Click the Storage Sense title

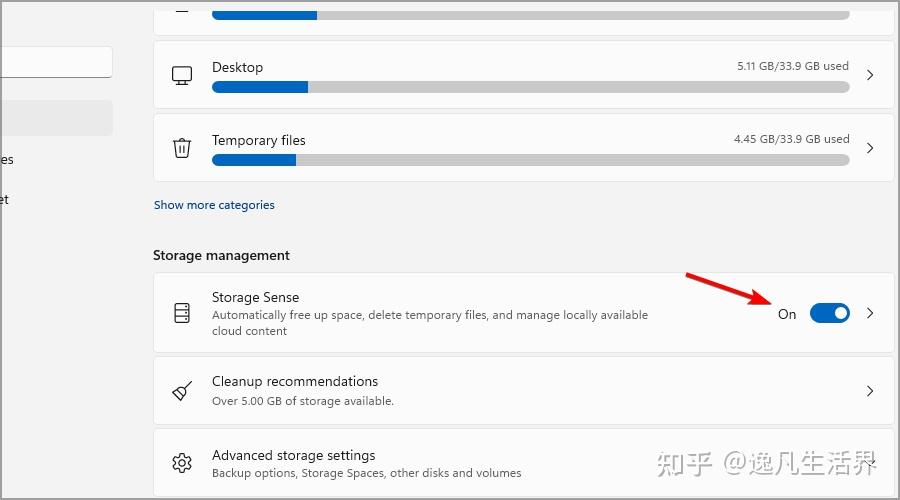click(255, 297)
